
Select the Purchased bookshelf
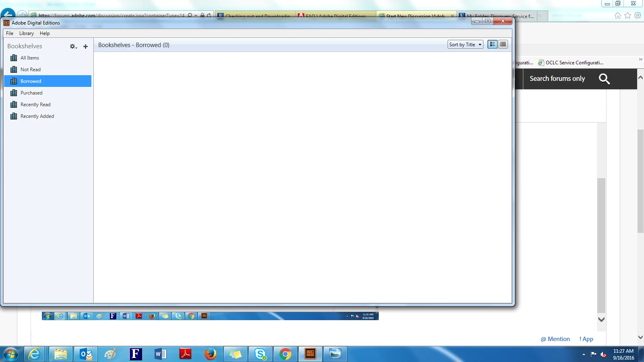click(x=48, y=93)
